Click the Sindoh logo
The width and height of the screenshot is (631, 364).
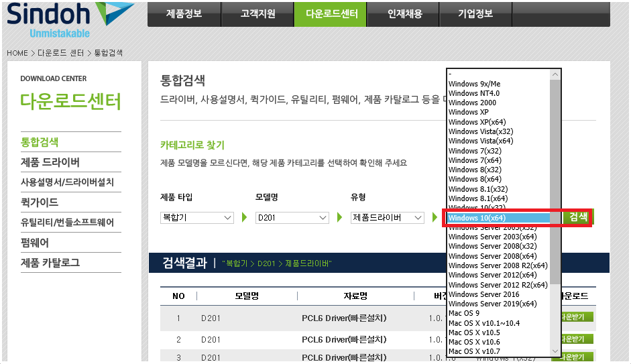(x=70, y=20)
